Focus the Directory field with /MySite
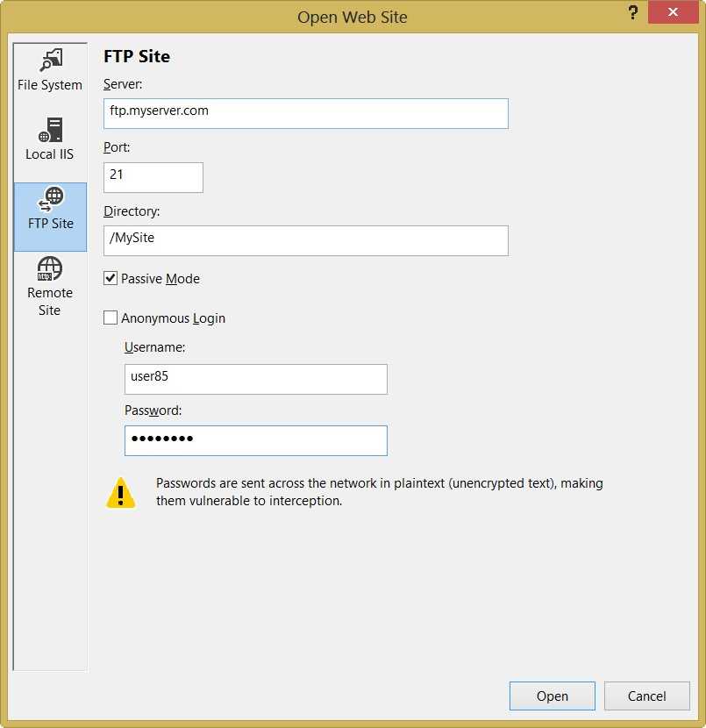The width and height of the screenshot is (706, 728). click(x=305, y=240)
